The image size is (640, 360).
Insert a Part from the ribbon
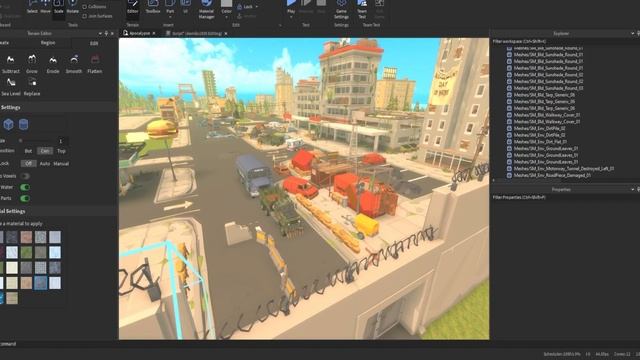click(170, 6)
